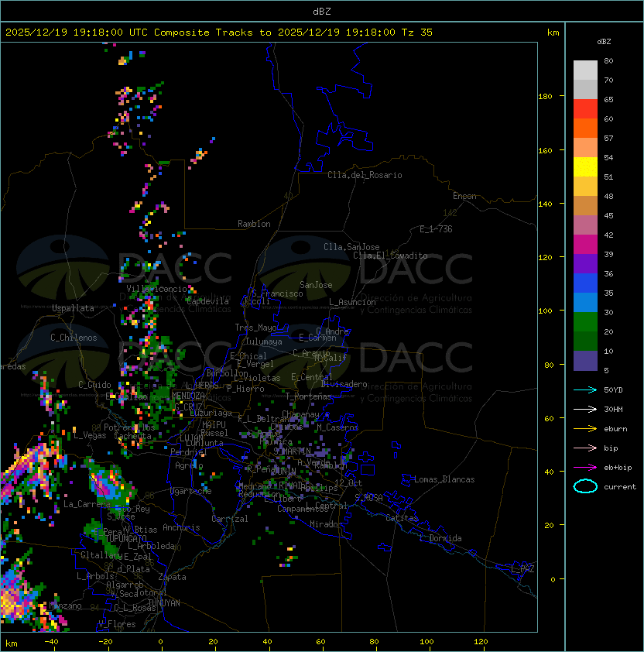Pick the dark green 10-20 dBZ swatch
This screenshot has height=652, width=644.
pos(585,341)
